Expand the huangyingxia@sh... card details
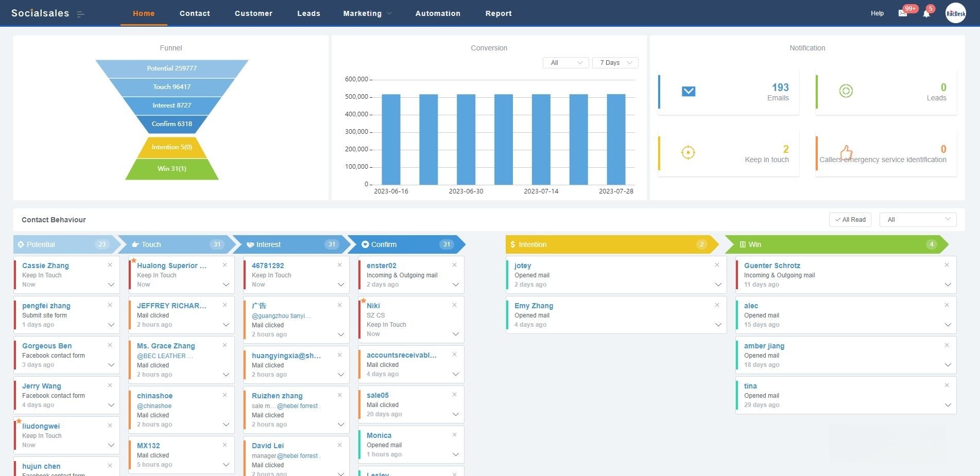Viewport: 980px width, 476px height. coord(341,375)
